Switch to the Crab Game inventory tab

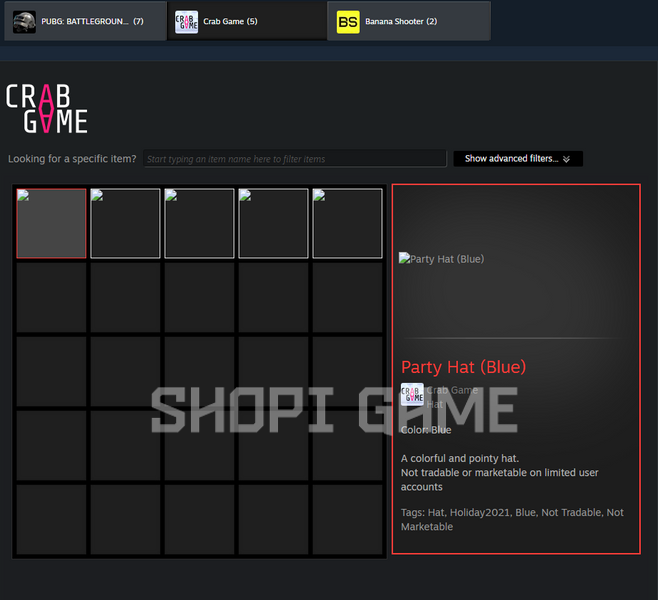click(x=247, y=21)
